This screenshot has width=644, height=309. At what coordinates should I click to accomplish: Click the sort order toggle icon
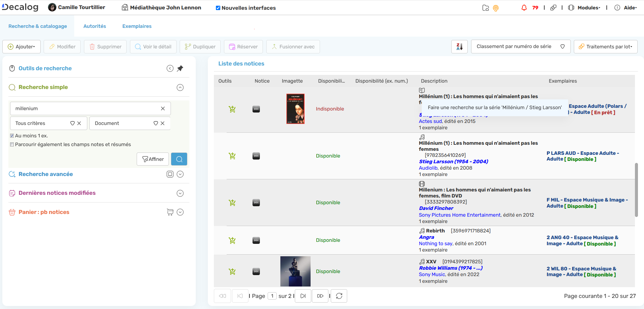(x=459, y=47)
